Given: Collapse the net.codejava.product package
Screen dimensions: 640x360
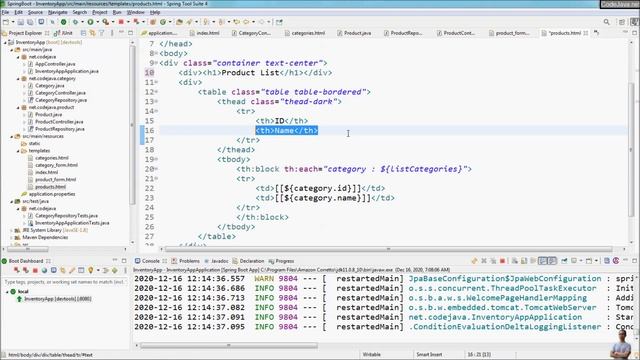Looking at the screenshot, I should 18,107.
